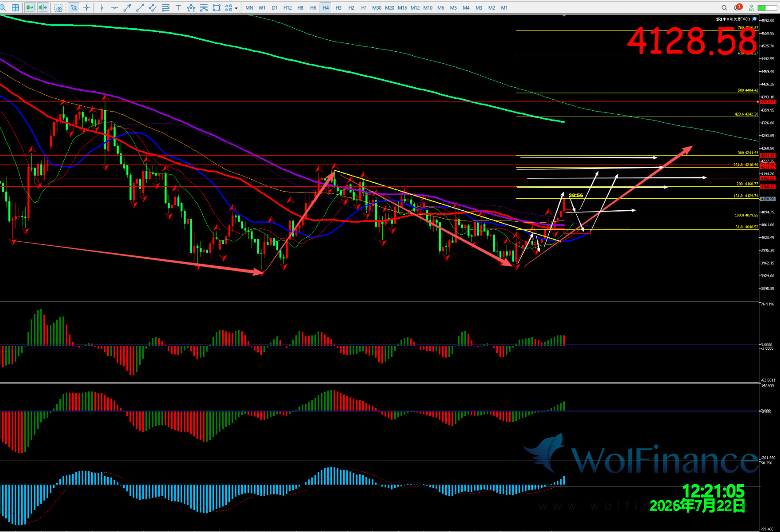Click the Fibonacci 61.8 4048.52 label
The image size is (780, 532).
click(747, 227)
